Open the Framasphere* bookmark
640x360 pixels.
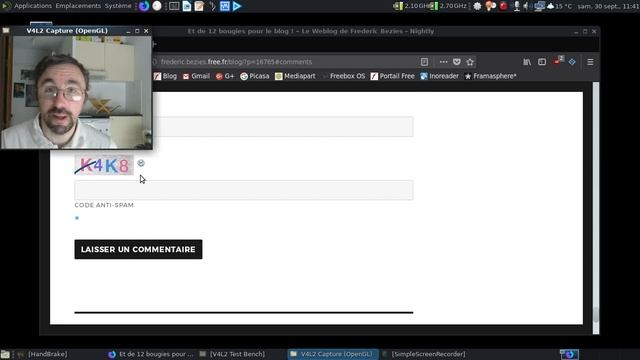(x=490, y=76)
